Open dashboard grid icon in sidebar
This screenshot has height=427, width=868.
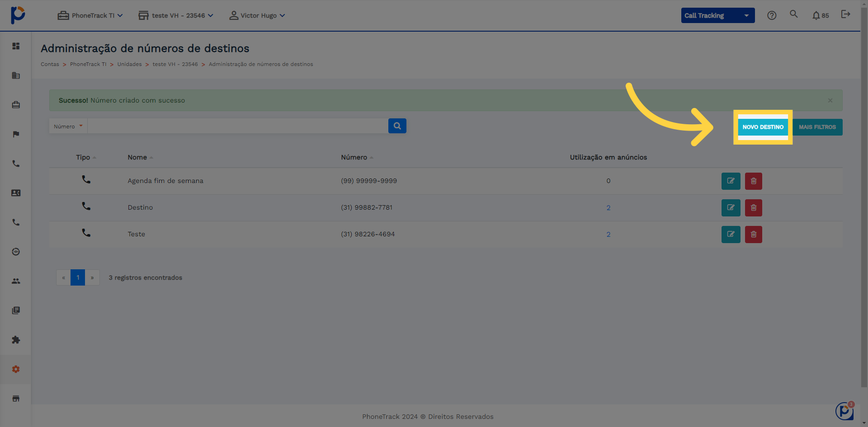(x=16, y=46)
